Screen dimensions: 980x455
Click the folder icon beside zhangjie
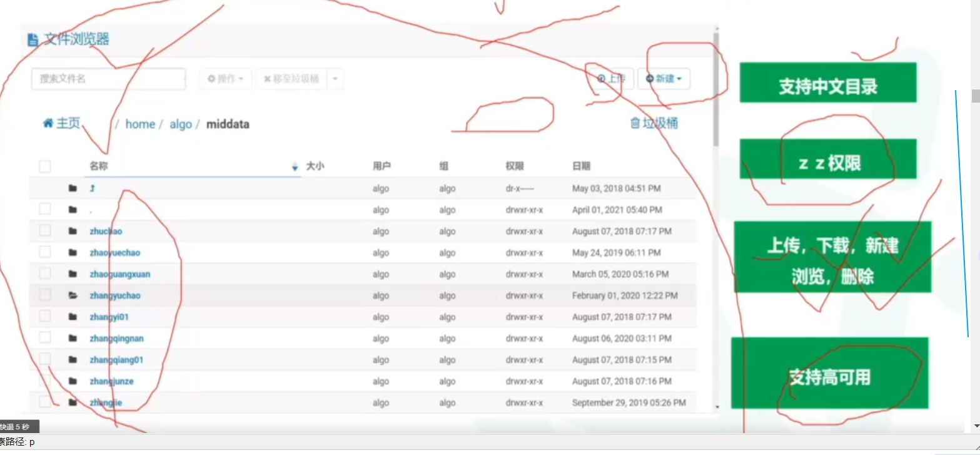coord(73,402)
